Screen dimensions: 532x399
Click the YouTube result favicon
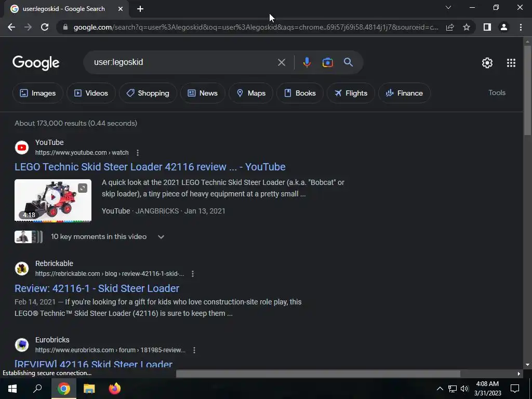pos(22,148)
